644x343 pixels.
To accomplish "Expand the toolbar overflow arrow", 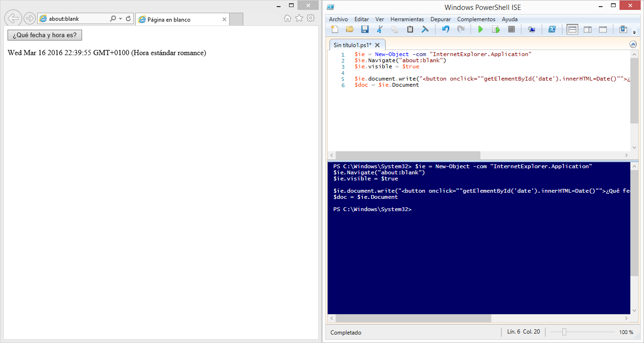I will coord(635,33).
